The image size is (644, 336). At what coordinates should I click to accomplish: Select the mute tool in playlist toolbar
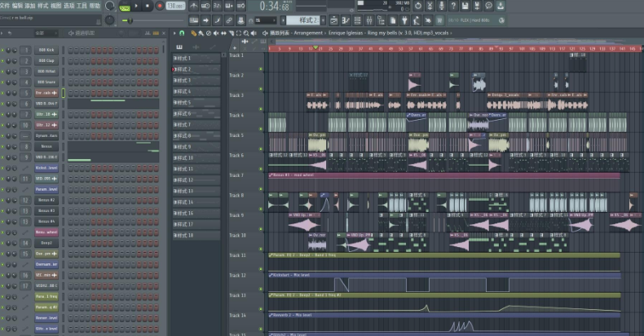point(215,33)
